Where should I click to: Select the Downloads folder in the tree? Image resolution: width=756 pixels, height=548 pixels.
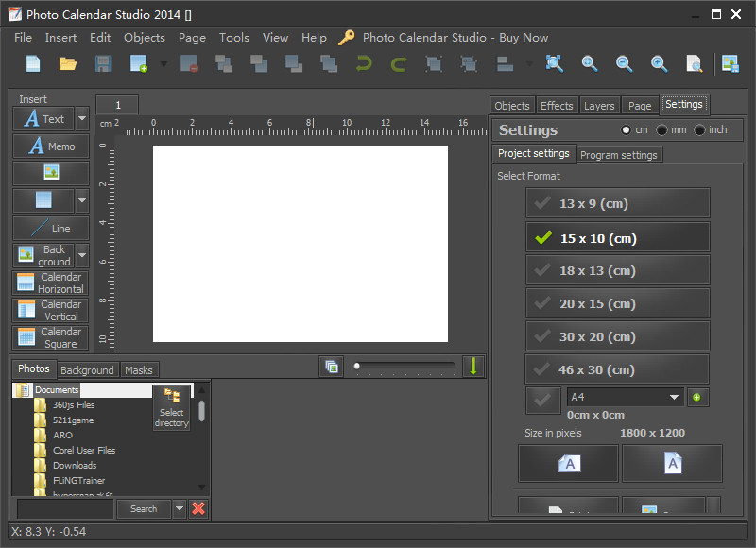[x=75, y=465]
